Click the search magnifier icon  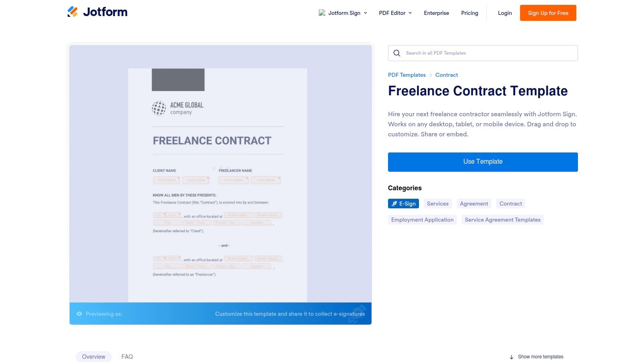coord(397,53)
